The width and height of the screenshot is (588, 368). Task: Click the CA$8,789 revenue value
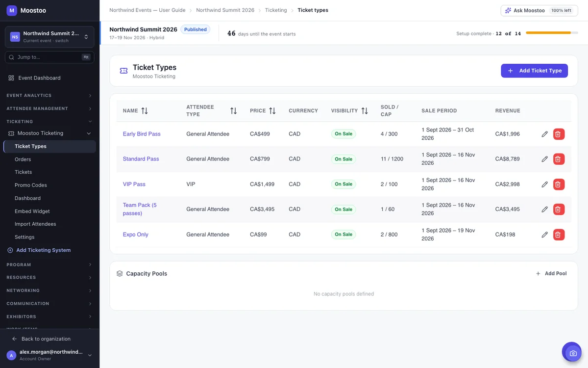point(508,159)
